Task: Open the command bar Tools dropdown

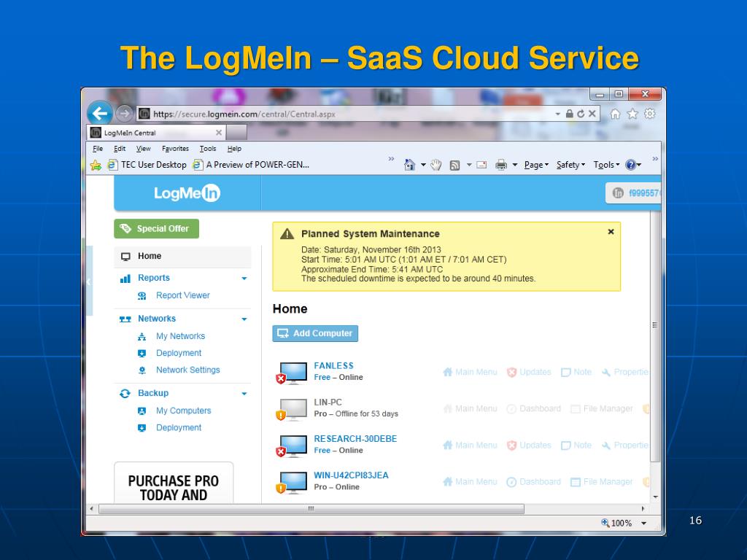Action: (606, 165)
